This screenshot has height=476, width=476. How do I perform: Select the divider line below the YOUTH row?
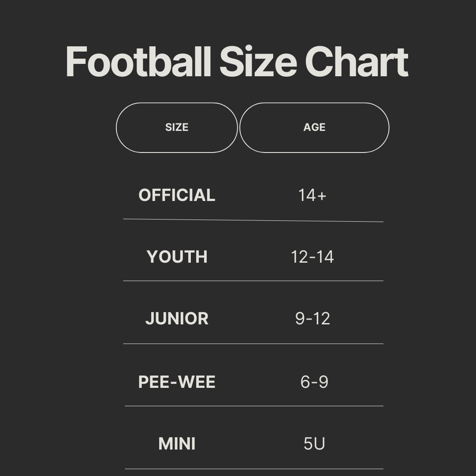pos(253,281)
